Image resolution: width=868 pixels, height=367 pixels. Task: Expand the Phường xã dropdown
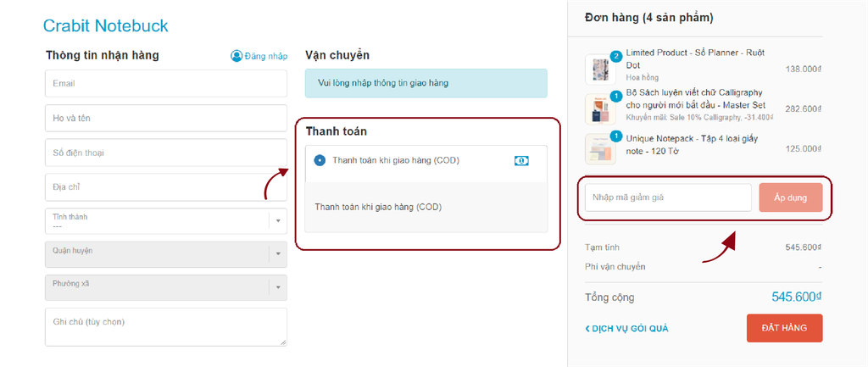click(166, 288)
